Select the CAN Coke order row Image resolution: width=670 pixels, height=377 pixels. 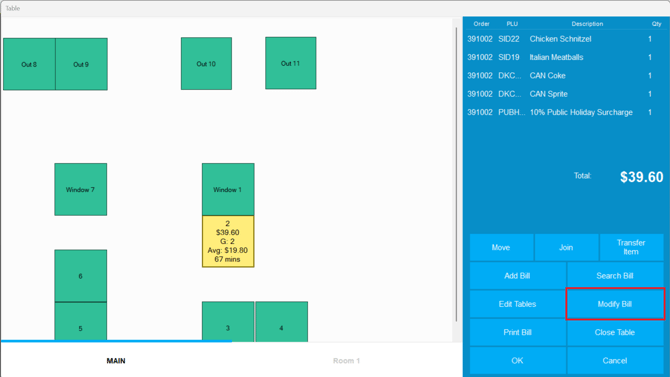[x=566, y=76]
